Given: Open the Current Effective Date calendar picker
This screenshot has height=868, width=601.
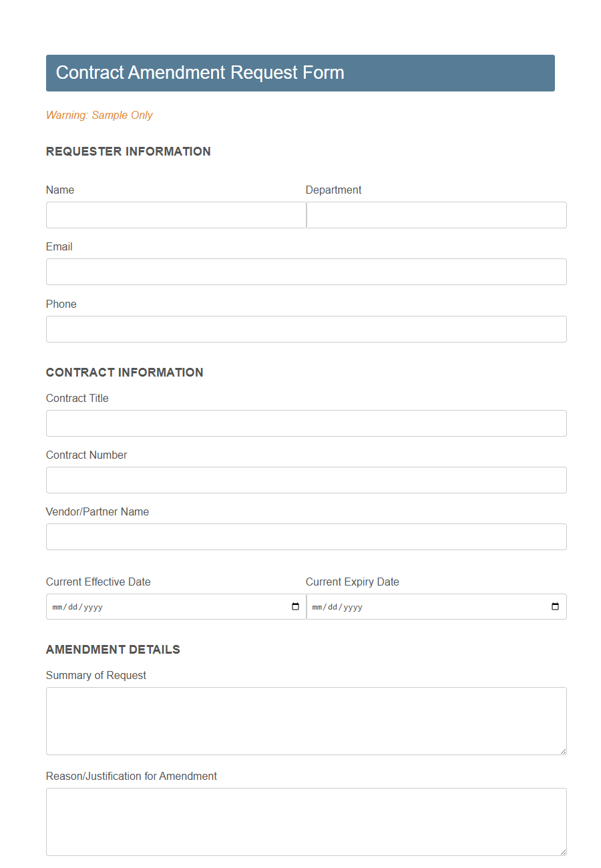Looking at the screenshot, I should point(294,606).
